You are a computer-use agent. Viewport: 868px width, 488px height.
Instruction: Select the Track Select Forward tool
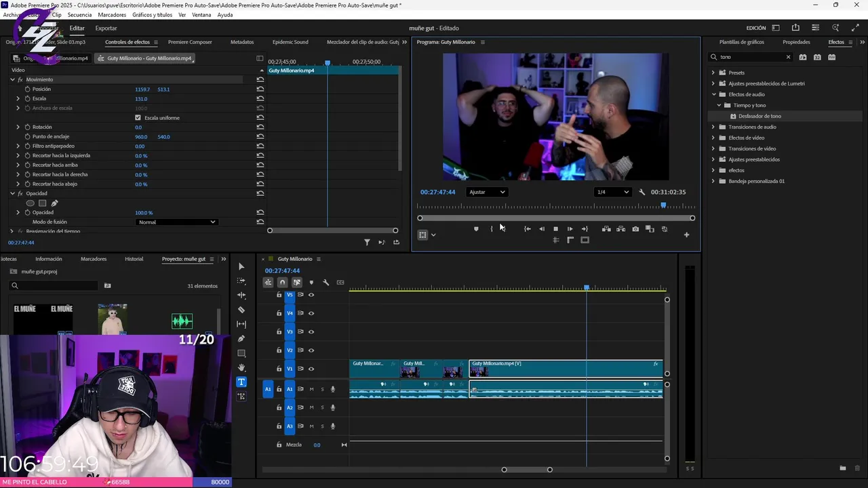241,281
